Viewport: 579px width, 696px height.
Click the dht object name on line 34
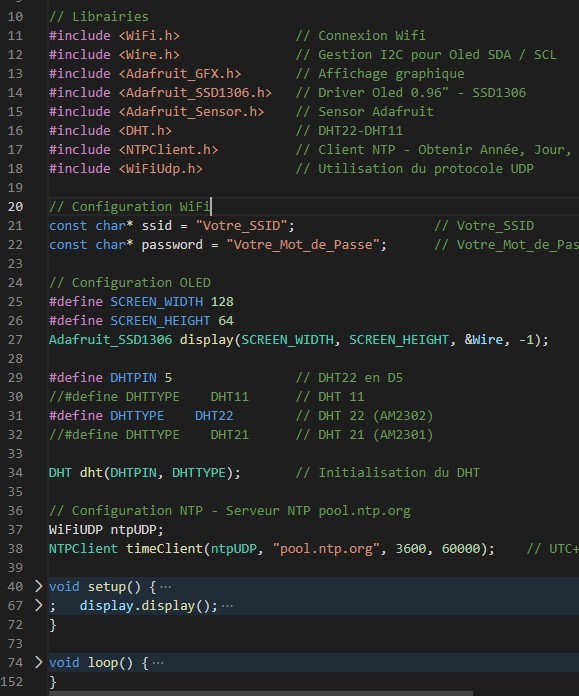pyautogui.click(x=91, y=472)
